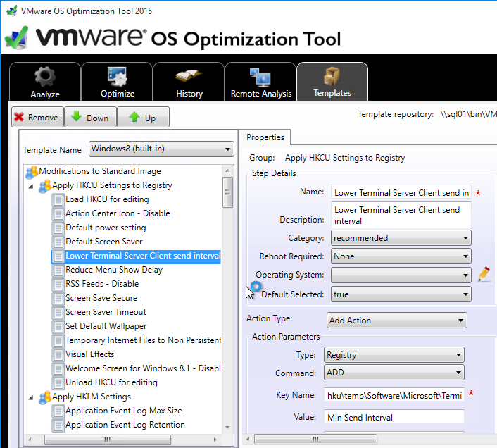Click the Description text field

point(401,215)
